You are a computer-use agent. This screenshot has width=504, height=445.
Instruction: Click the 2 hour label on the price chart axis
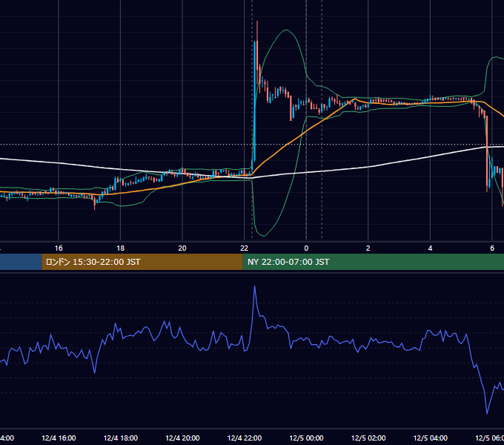click(368, 248)
